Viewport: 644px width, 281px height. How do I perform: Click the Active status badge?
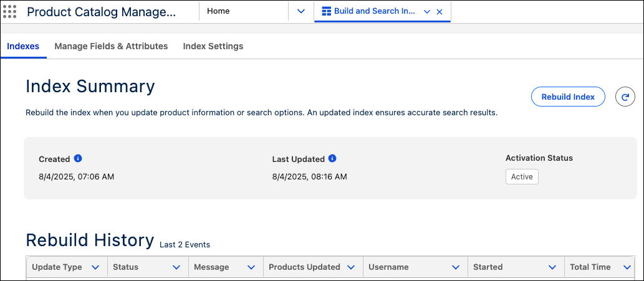click(x=522, y=177)
